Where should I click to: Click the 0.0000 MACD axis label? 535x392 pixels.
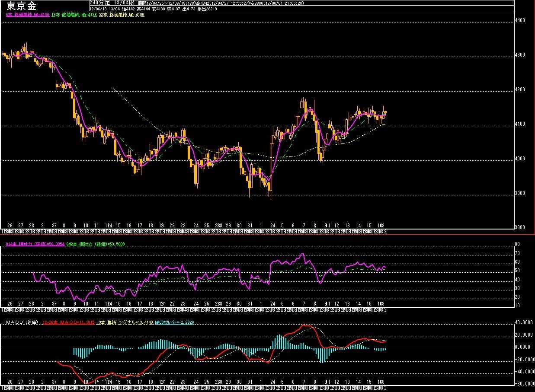tap(523, 347)
